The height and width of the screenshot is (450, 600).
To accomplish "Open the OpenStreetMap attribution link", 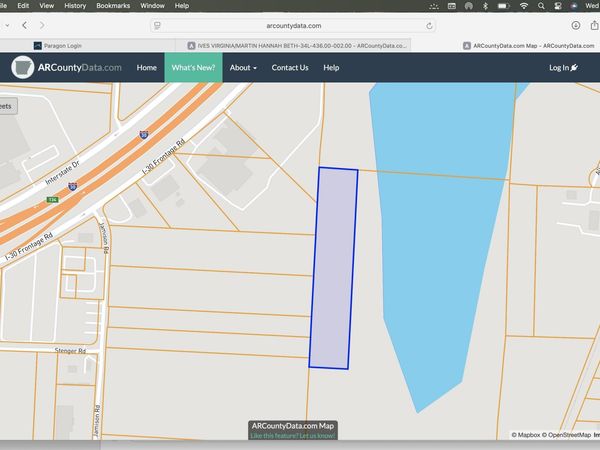I will tap(569, 435).
